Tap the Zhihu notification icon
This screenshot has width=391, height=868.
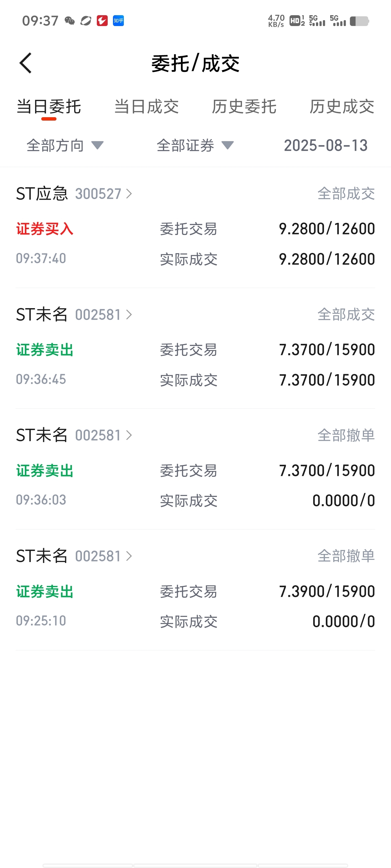pyautogui.click(x=118, y=21)
